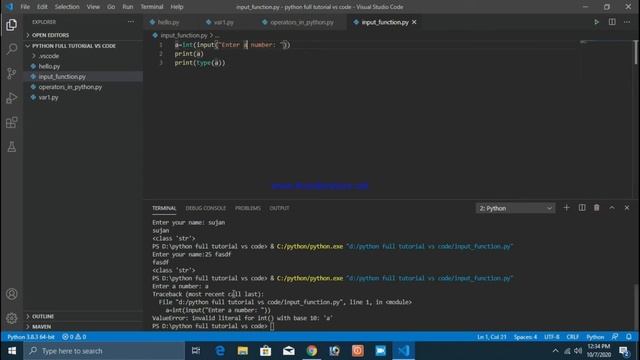The width and height of the screenshot is (640, 360).
Task: Switch to Output panel tab
Action: (x=279, y=208)
